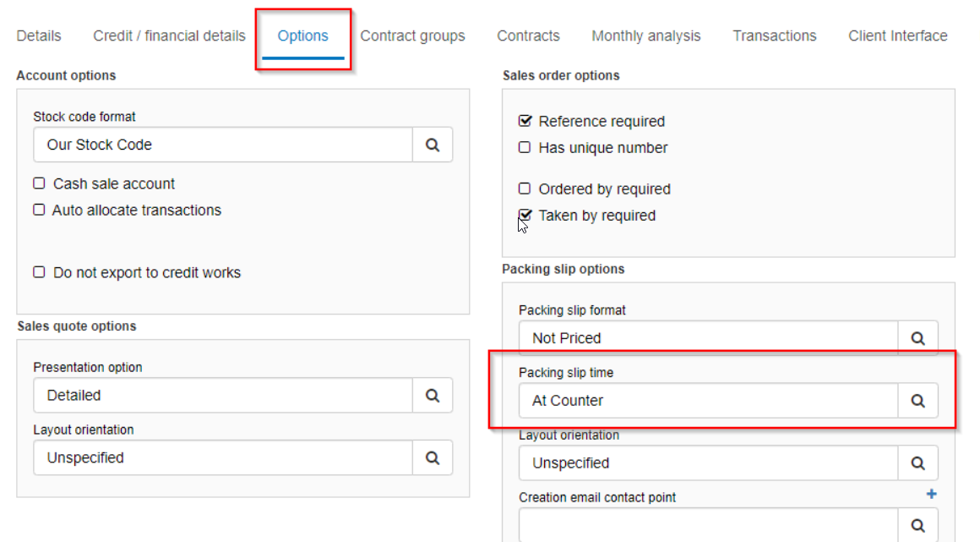Search Sales quote Layout orientation options
The height and width of the screenshot is (542, 980).
pyautogui.click(x=433, y=458)
